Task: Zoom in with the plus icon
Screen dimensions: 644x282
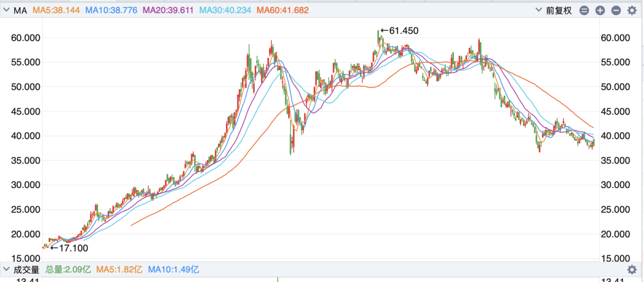Action: coord(600,10)
